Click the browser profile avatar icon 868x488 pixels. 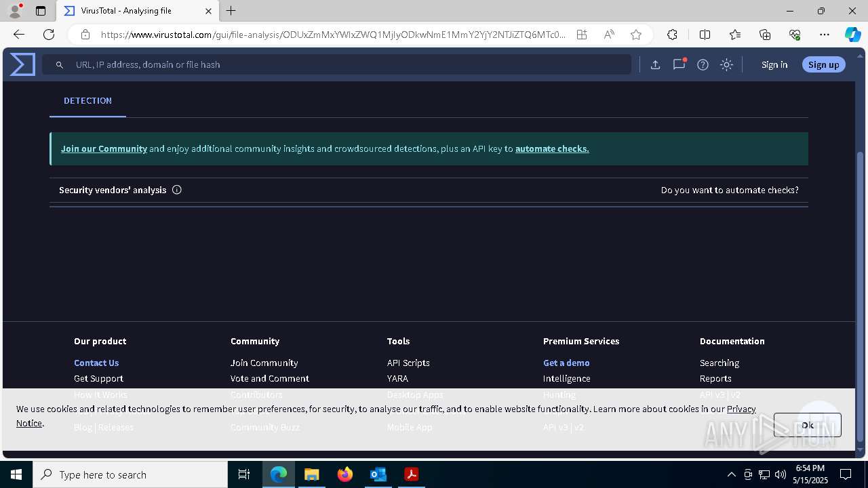pyautogui.click(x=14, y=11)
